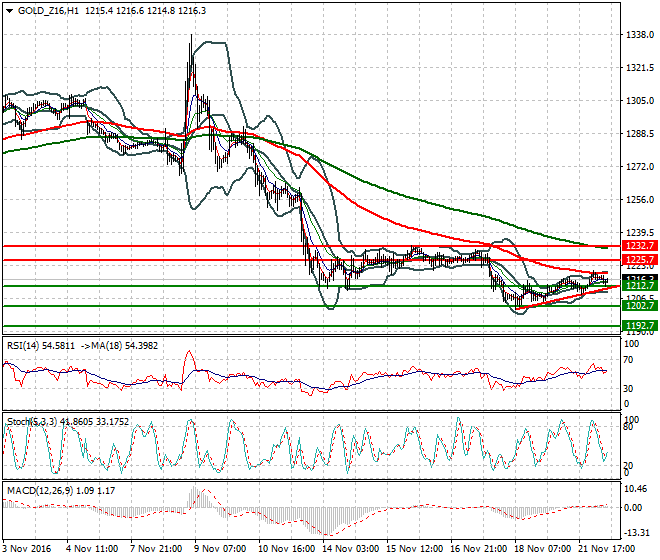Click the RSI scale value 30
Screen dimensions: 660x560
click(x=628, y=388)
